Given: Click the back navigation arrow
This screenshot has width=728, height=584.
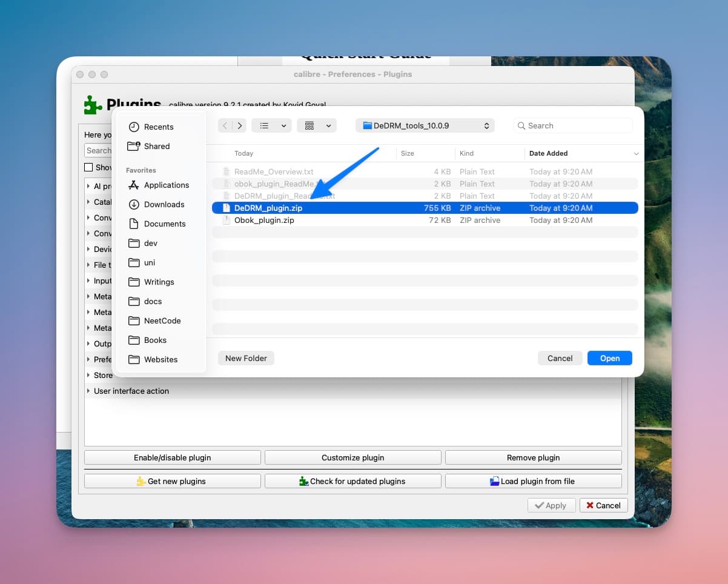Looking at the screenshot, I should coord(224,125).
